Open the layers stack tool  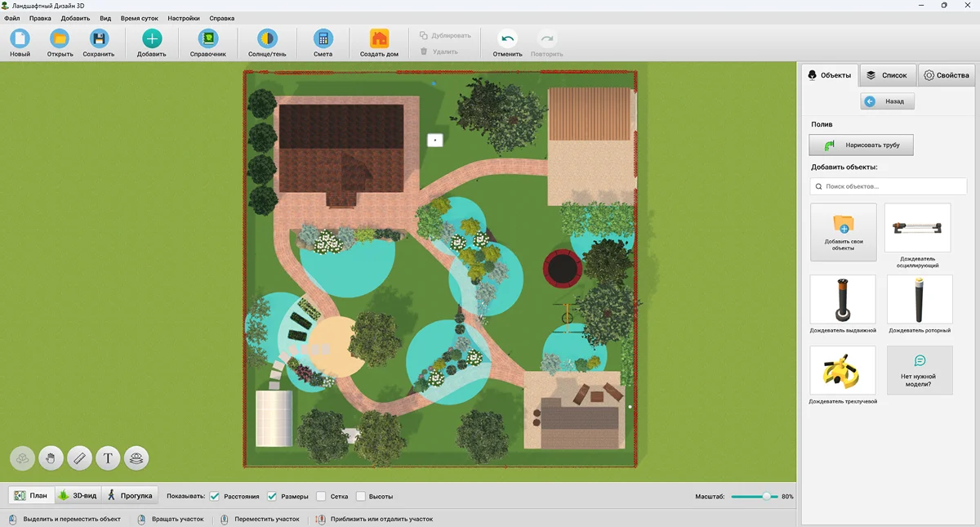136,458
